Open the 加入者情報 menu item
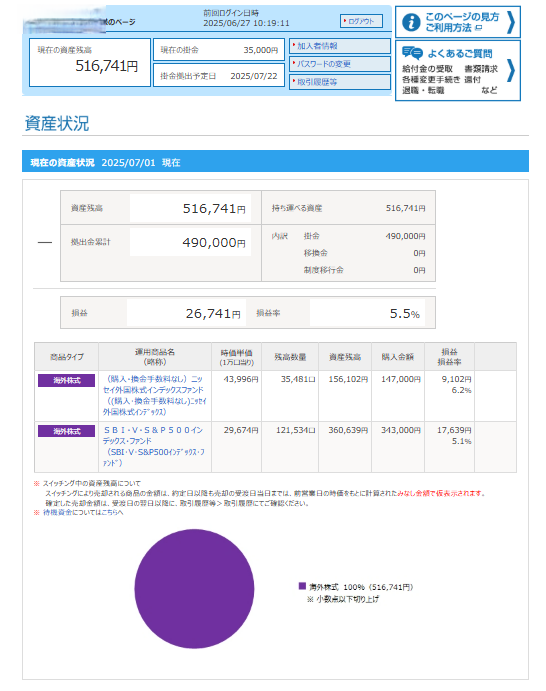546x691 pixels. 340,46
